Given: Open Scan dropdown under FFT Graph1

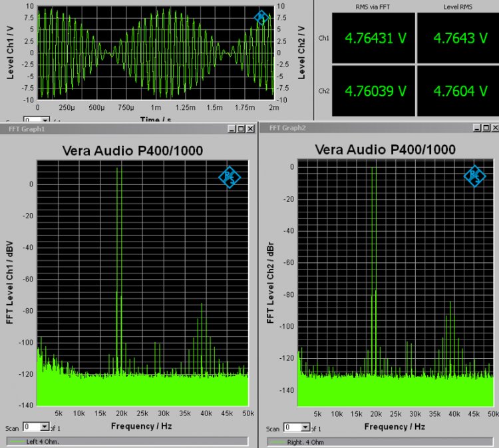Looking at the screenshot, I should tap(45, 427).
